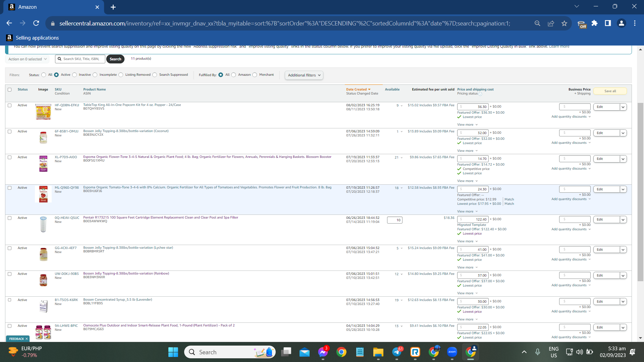This screenshot has width=644, height=362.
Task: Go back to the previous page
Action: tap(9, 23)
